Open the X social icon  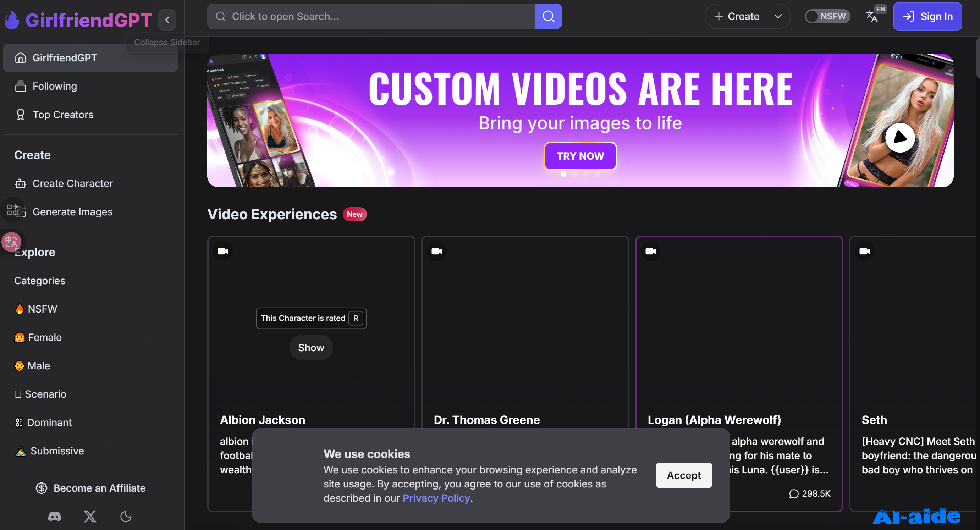click(90, 516)
